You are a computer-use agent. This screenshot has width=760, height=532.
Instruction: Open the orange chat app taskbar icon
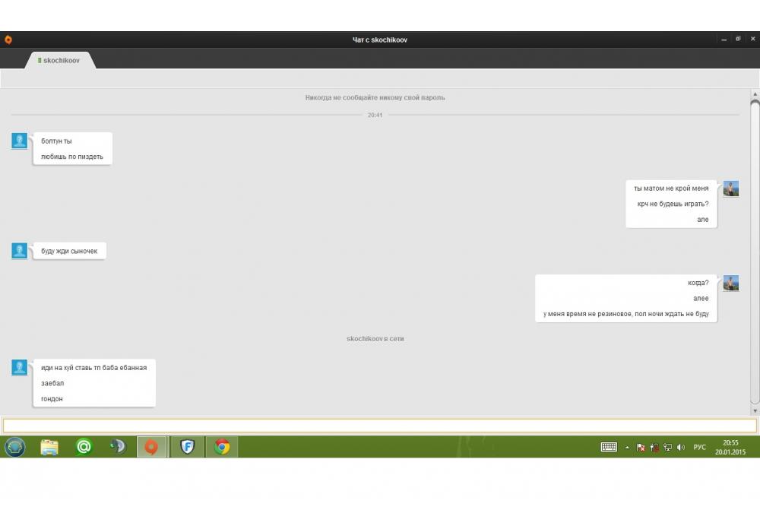152,447
